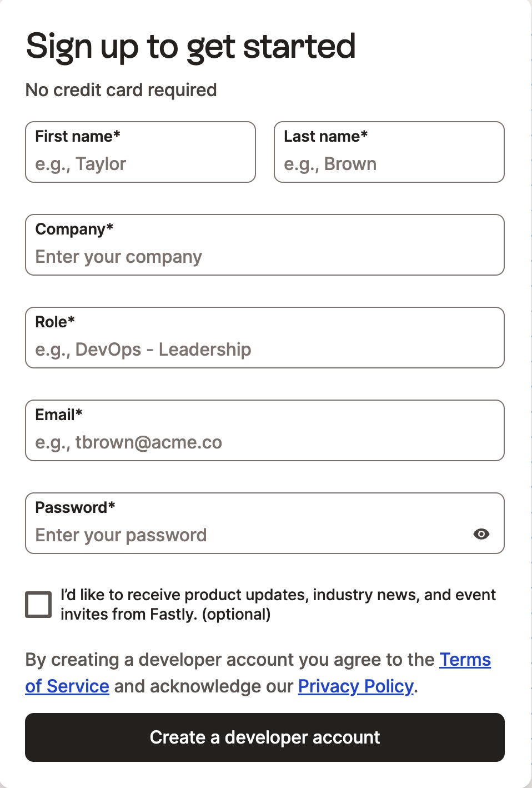Show the password with the eye icon
The image size is (532, 788).
coord(481,534)
